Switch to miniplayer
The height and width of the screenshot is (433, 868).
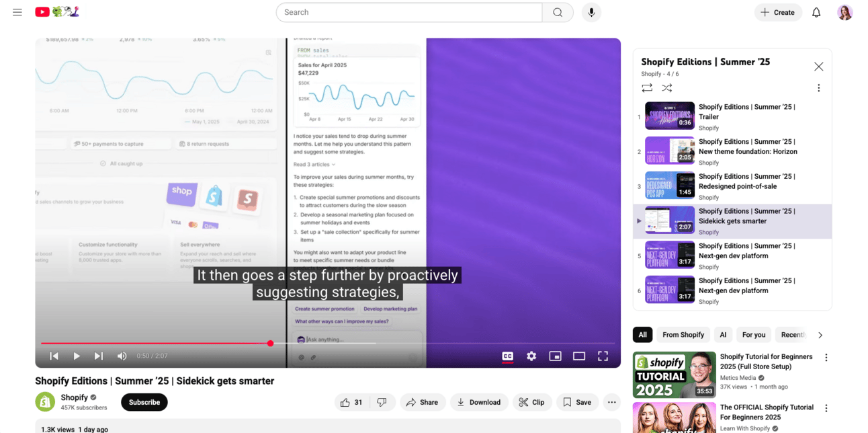click(x=555, y=356)
